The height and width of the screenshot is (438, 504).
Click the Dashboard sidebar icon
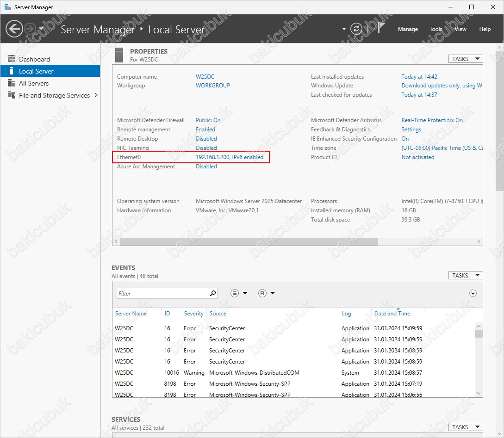12,59
